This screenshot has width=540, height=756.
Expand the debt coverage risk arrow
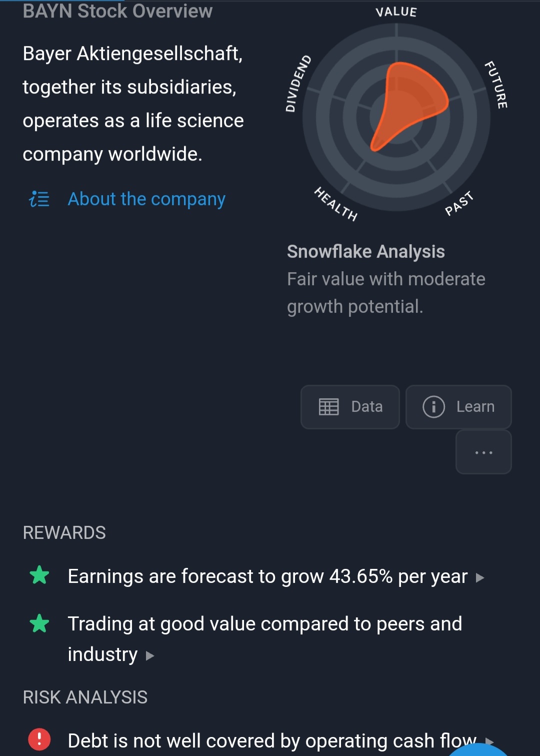click(489, 741)
